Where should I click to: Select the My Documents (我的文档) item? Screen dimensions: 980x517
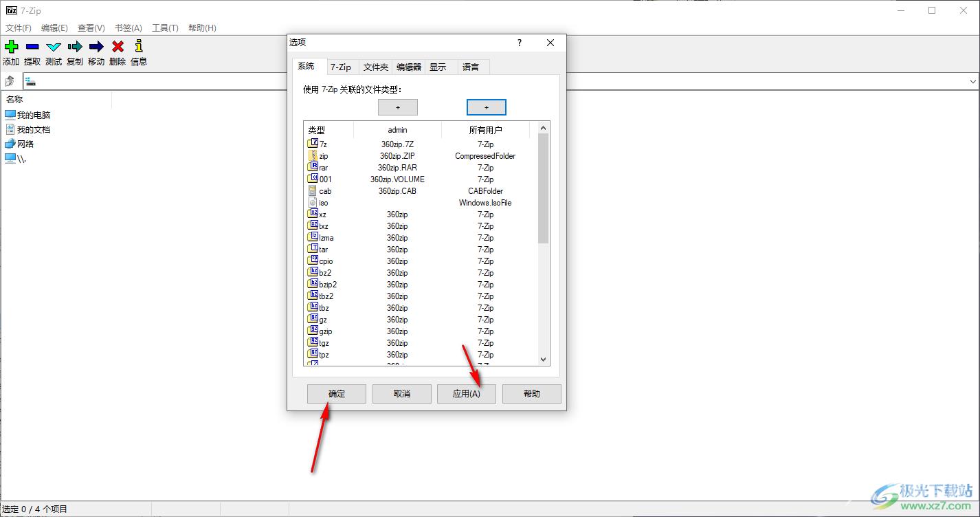coord(27,129)
